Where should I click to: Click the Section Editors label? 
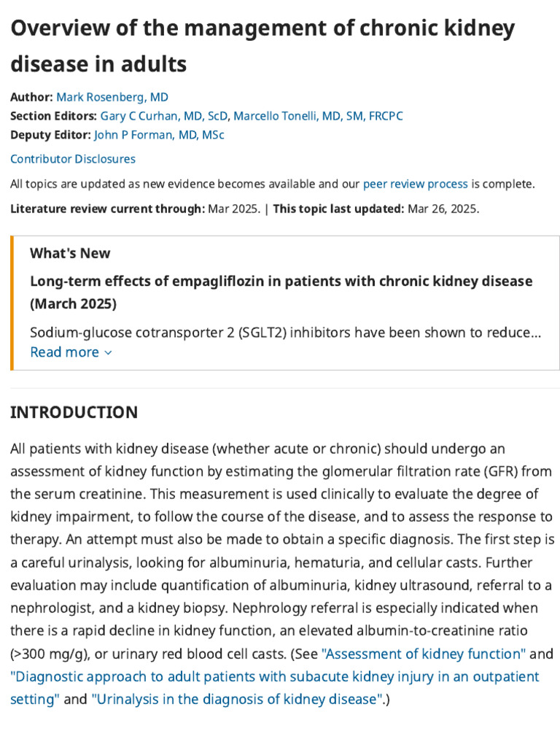53,116
